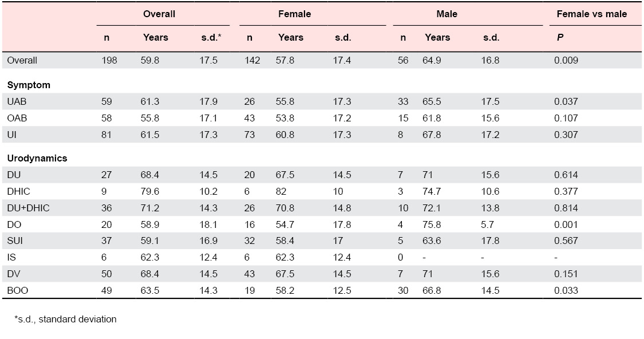Select the 'Urodynamics' section heading
This screenshot has width=644, height=339.
[37, 158]
